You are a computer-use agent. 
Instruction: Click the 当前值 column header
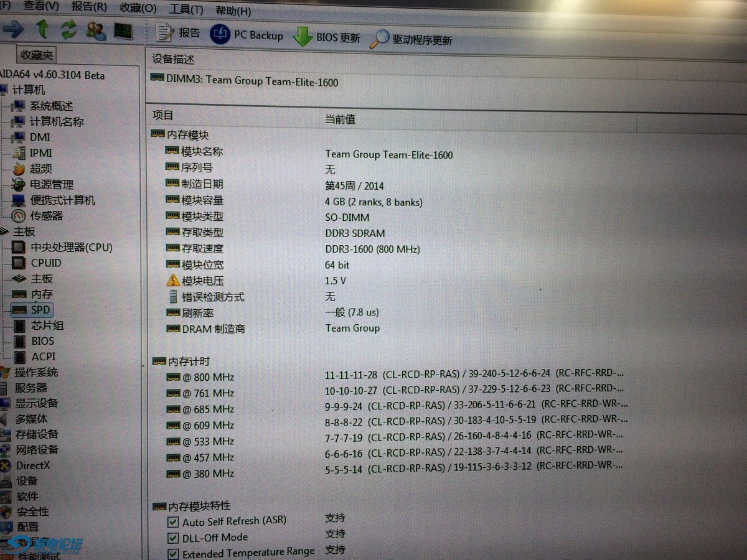click(x=340, y=119)
